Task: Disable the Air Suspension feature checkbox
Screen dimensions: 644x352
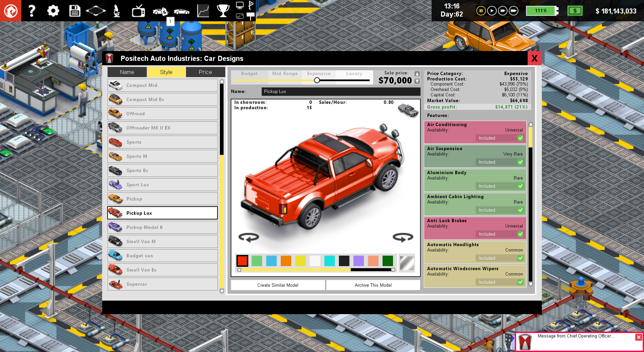Action: (520, 162)
